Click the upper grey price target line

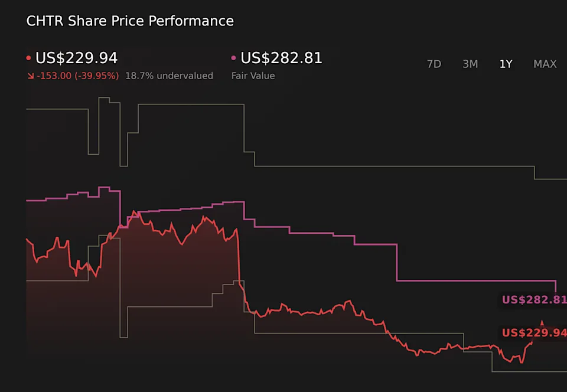(x=390, y=166)
